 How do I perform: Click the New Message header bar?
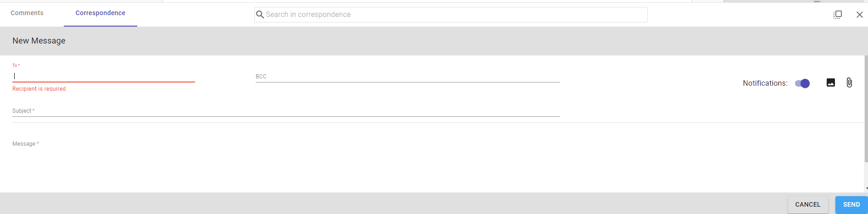pyautogui.click(x=434, y=41)
